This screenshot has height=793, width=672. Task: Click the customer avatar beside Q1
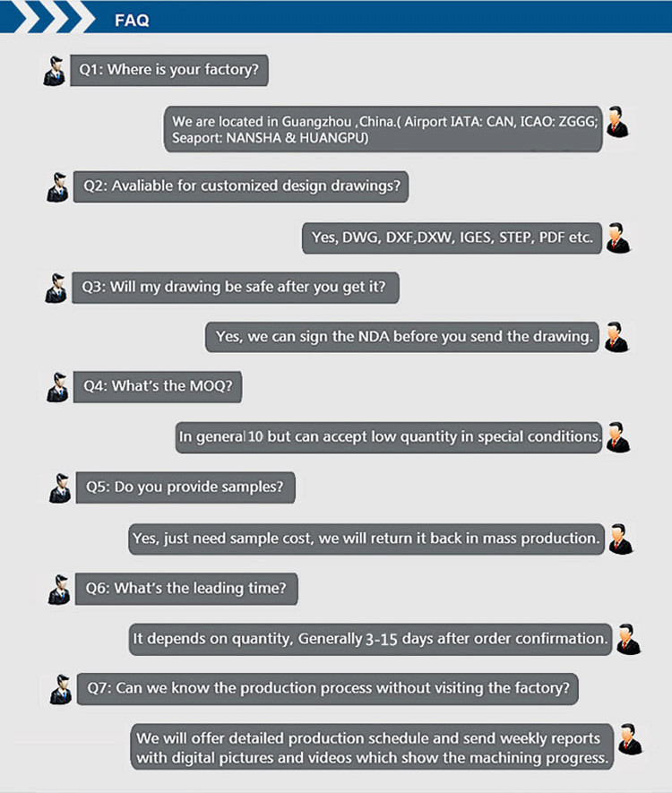(54, 71)
